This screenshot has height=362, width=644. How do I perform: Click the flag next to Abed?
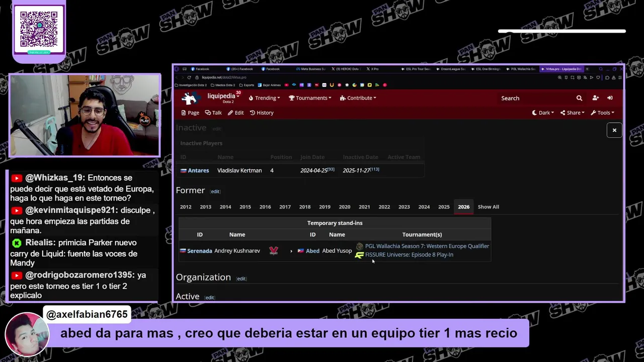301,251
